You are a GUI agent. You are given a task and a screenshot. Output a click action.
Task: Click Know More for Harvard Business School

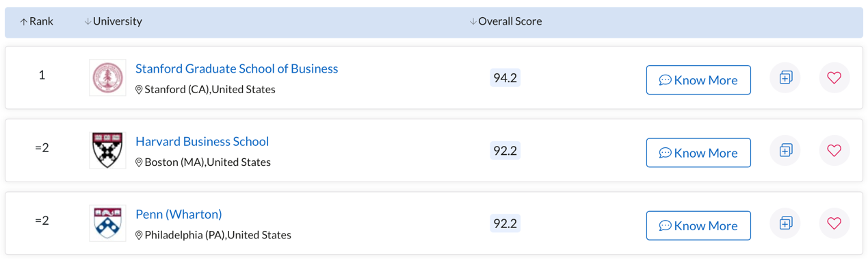click(x=698, y=153)
